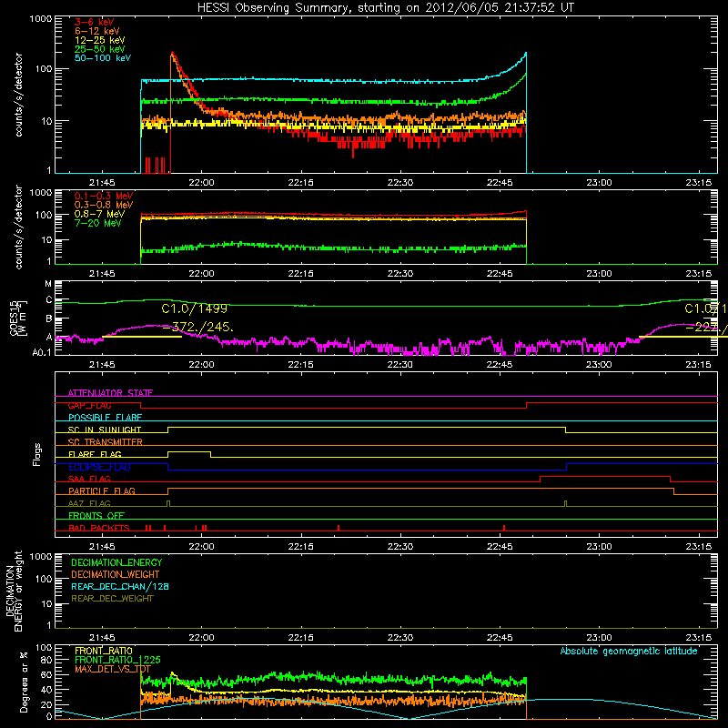
Task: Click the DECIMATION_WEIGHT legend label
Action: pos(116,574)
